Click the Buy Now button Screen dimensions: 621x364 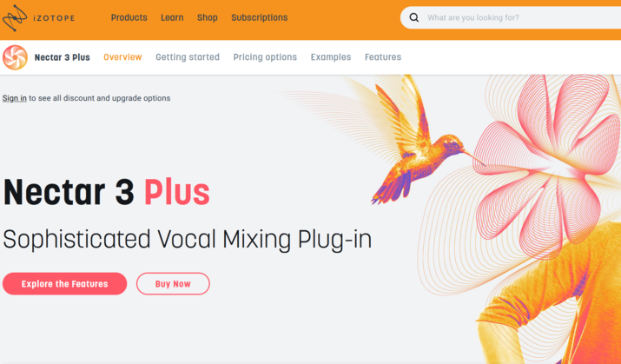pos(173,283)
